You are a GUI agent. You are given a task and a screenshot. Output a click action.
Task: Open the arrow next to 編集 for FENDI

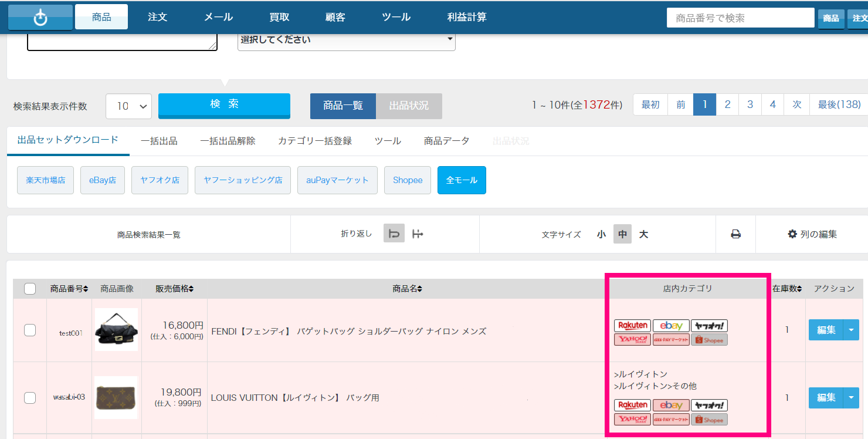pyautogui.click(x=851, y=330)
